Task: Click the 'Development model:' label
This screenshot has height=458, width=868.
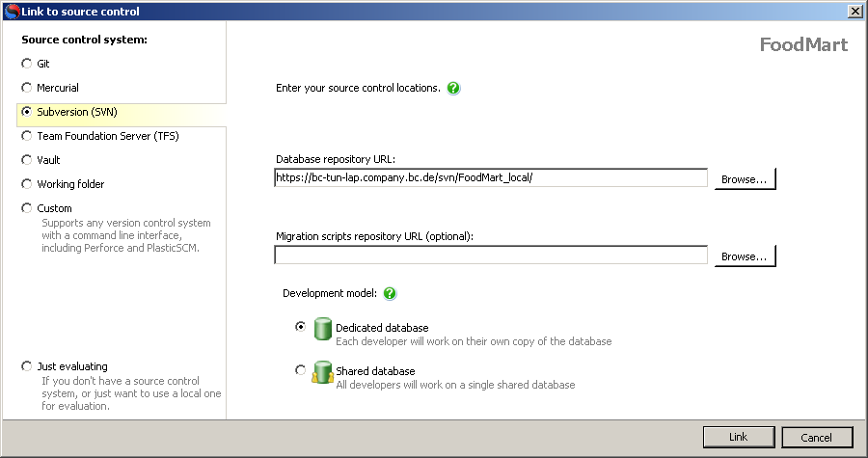Action: (330, 293)
